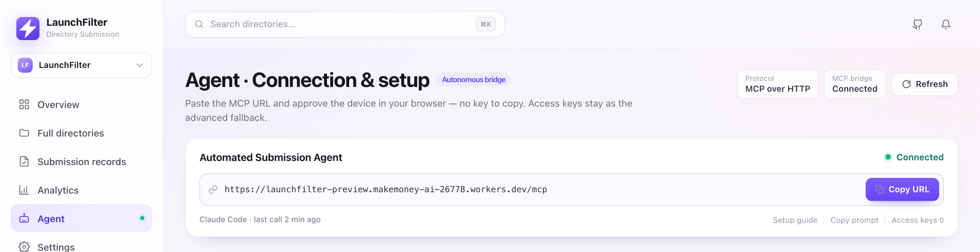Open the GitHub icon in the header
980x252 pixels.
917,24
